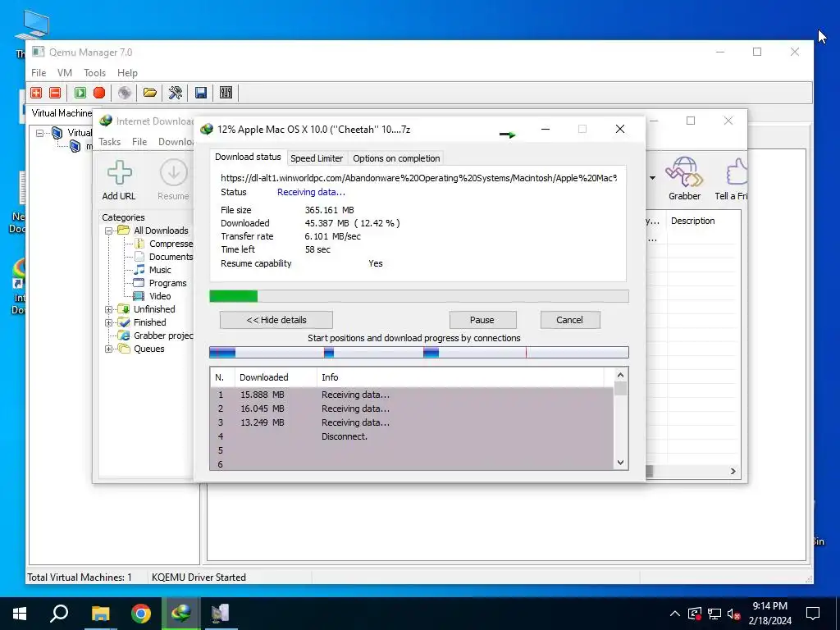Open File Explorer from the taskbar
The width and height of the screenshot is (840, 630).
tap(100, 614)
